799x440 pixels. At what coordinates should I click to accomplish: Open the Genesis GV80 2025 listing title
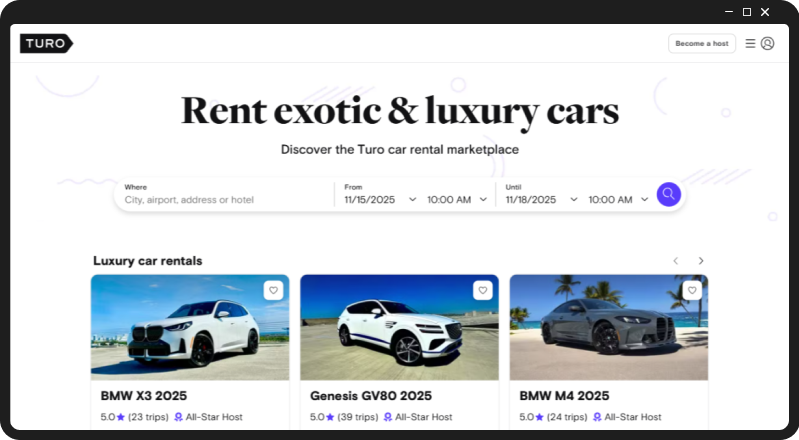[x=371, y=396]
